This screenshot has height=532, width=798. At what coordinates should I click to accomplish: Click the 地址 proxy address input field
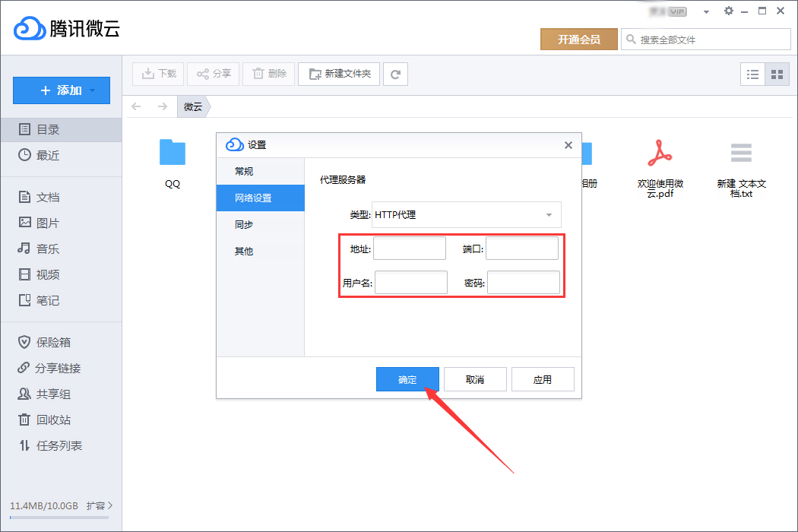coord(410,248)
